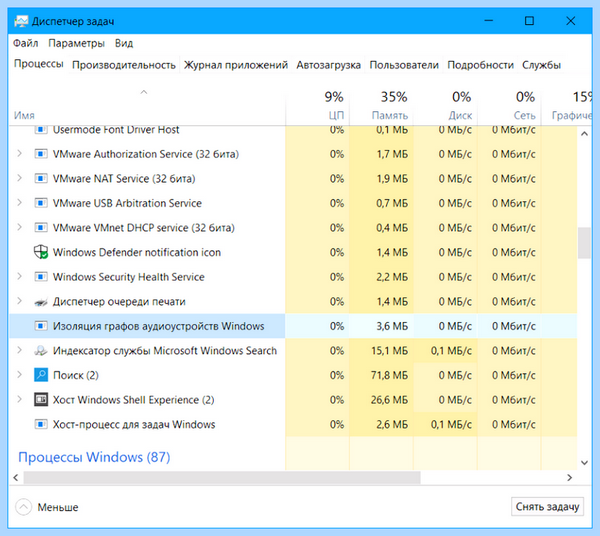Minimize the Диспетчер задач window
The image size is (600, 536).
[x=489, y=21]
